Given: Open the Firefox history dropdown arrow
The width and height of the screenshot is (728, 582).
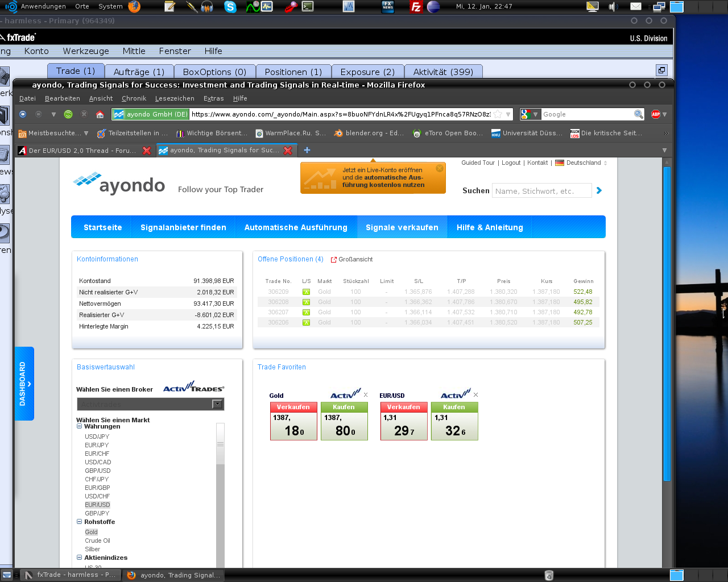Looking at the screenshot, I should [x=53, y=114].
